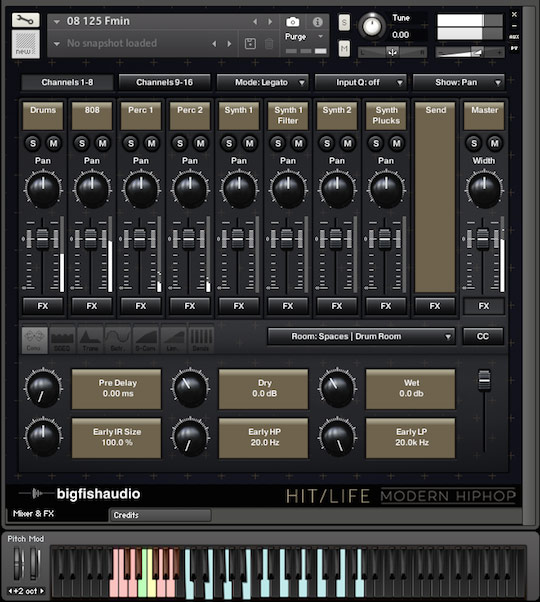This screenshot has height=602, width=540.
Task: Increase the octave shift with the right arrow
Action: [42, 591]
